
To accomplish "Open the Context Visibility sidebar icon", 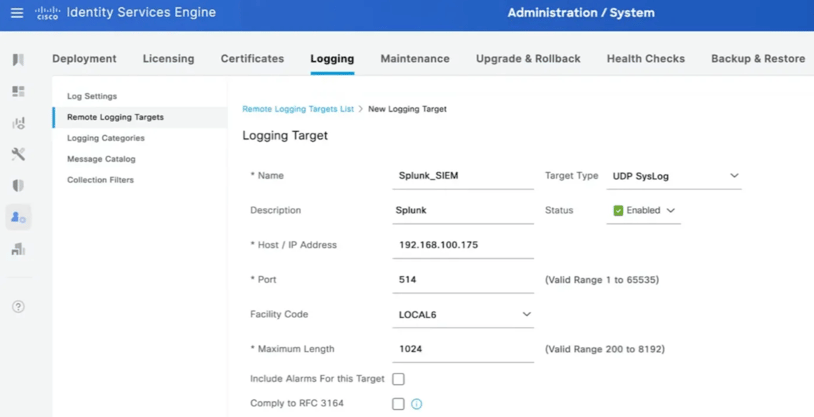I will coord(18,123).
